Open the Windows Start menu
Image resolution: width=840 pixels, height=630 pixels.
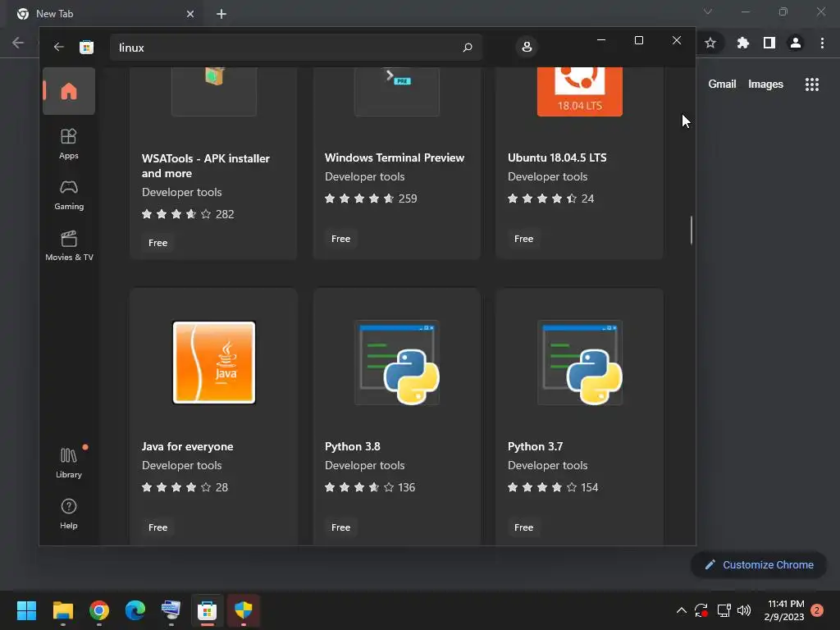click(26, 610)
